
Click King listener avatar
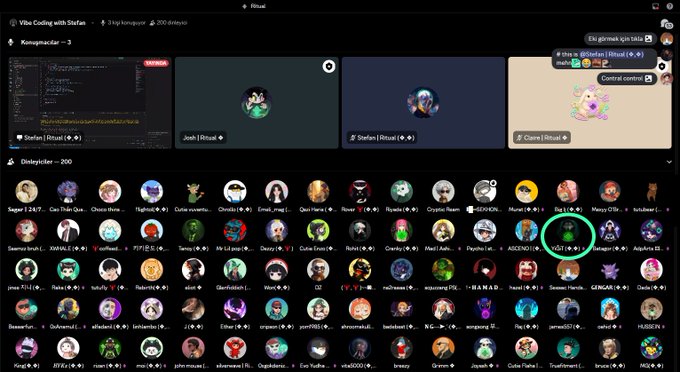(x=26, y=348)
